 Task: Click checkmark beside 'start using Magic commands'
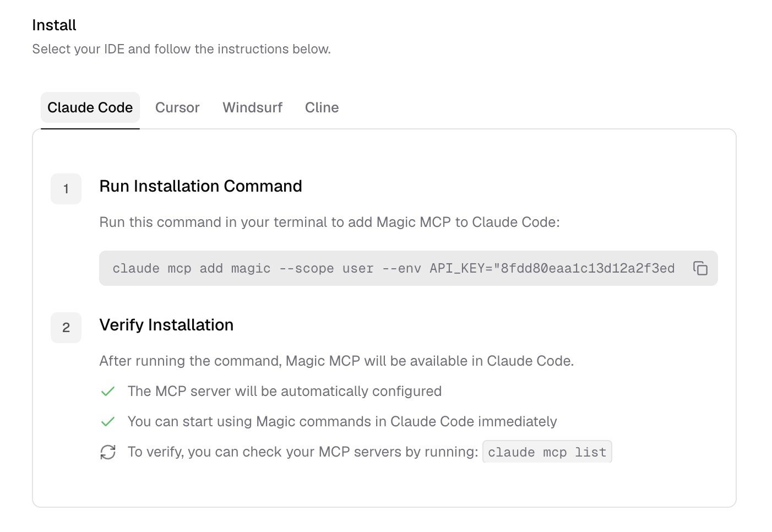[108, 421]
